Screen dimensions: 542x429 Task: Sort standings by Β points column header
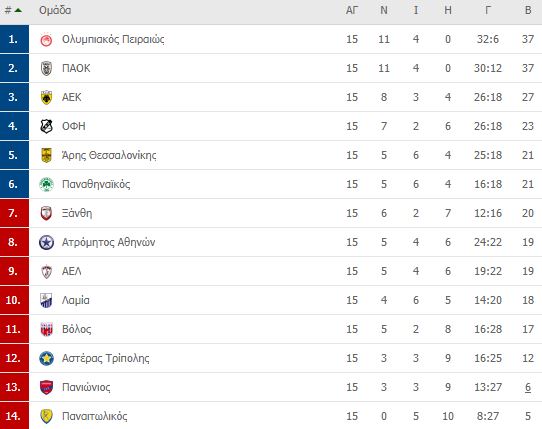528,10
